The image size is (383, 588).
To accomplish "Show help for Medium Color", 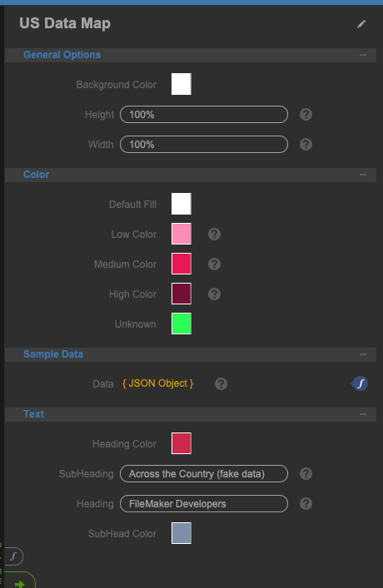I will coord(215,264).
